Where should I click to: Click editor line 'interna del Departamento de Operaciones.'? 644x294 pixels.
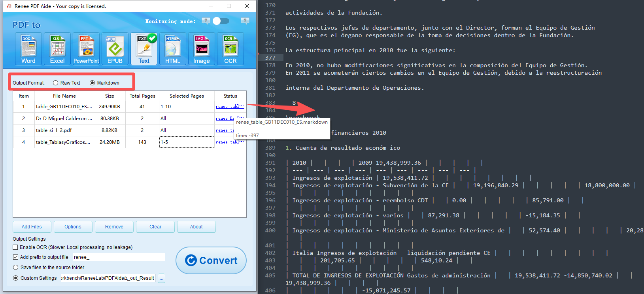[355, 88]
